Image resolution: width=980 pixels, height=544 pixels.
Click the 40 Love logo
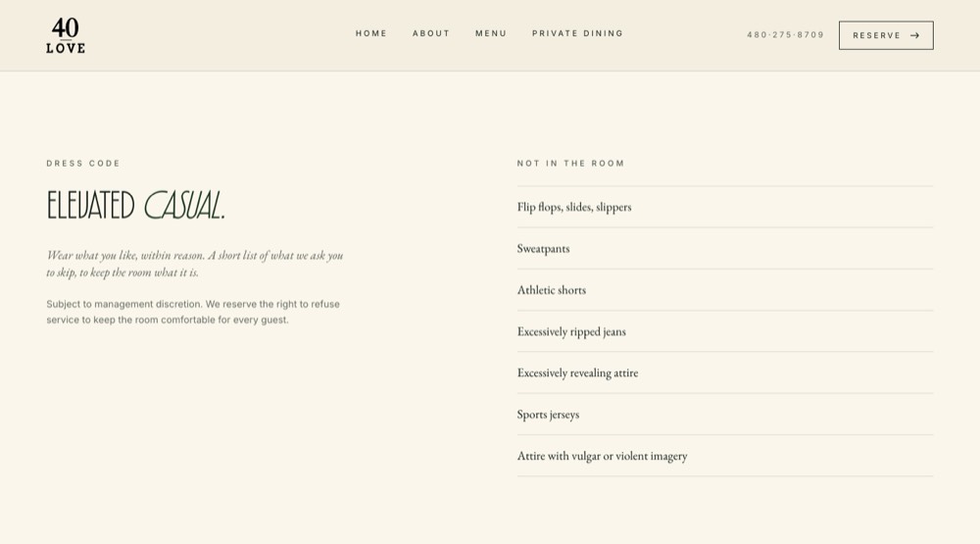(66, 35)
